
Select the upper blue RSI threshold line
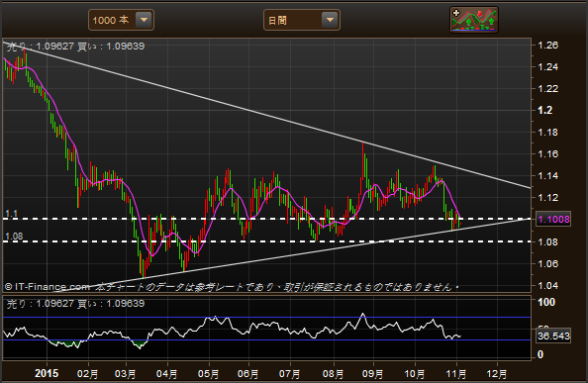pos(267,318)
